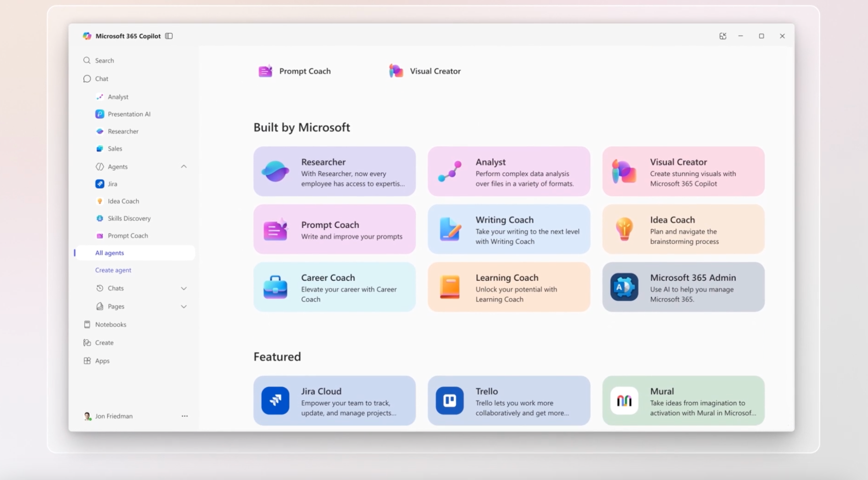Open the Trello featured agent icon

click(449, 400)
